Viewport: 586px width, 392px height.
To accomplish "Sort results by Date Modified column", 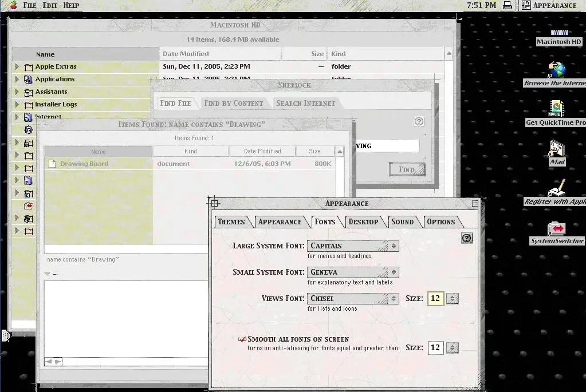I will (x=262, y=151).
